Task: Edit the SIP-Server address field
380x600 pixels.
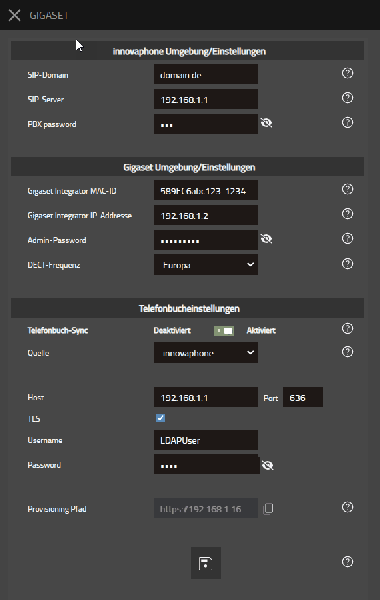Action: pos(206,99)
